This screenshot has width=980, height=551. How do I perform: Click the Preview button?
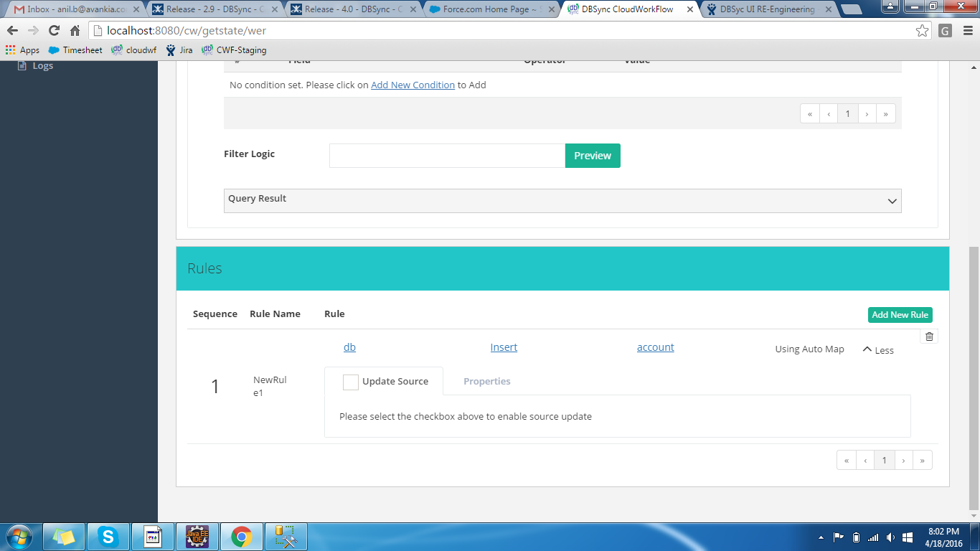[593, 156]
